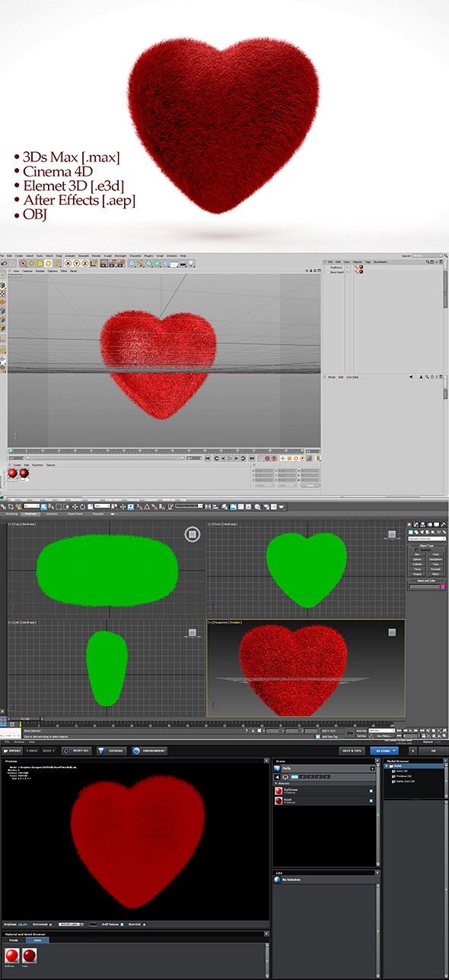Switch to the Scene tab in Material Browser
This screenshot has height=980, width=449.
(37, 940)
